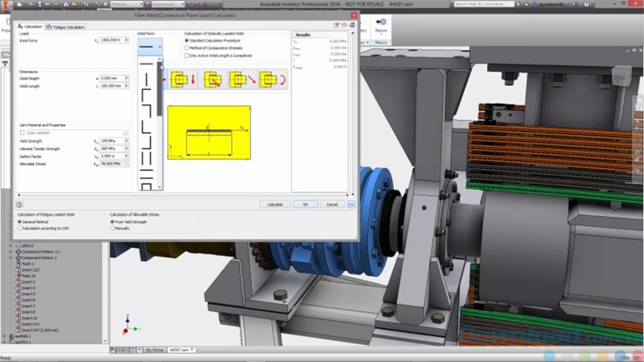Expand the Axial Force value arrow

pos(128,39)
